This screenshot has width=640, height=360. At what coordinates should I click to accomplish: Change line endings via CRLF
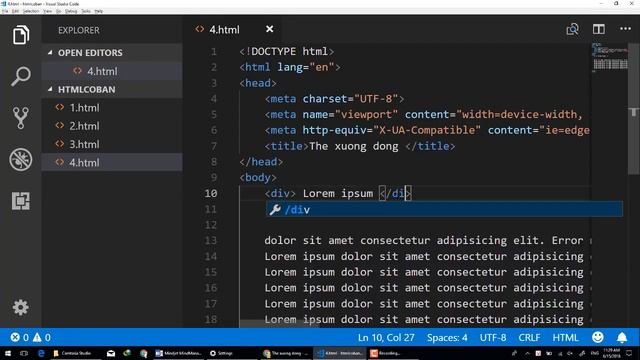click(529, 338)
